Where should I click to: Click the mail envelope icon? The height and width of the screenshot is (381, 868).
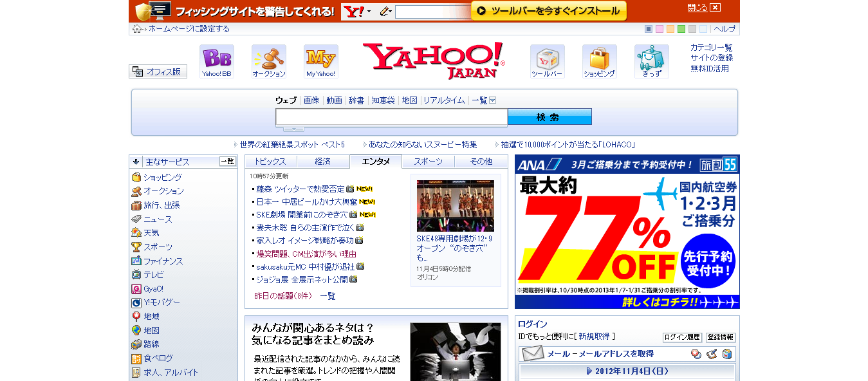click(x=533, y=354)
